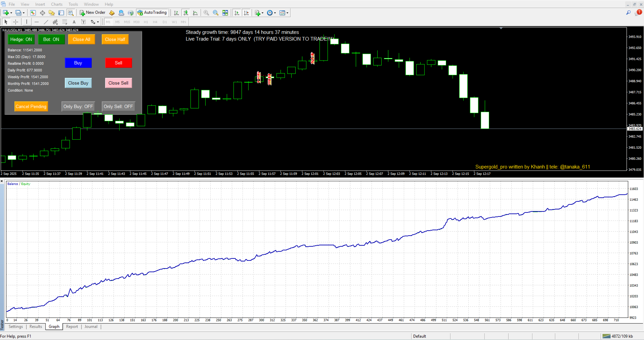Switch to the tester Results tab

[x=36, y=327]
